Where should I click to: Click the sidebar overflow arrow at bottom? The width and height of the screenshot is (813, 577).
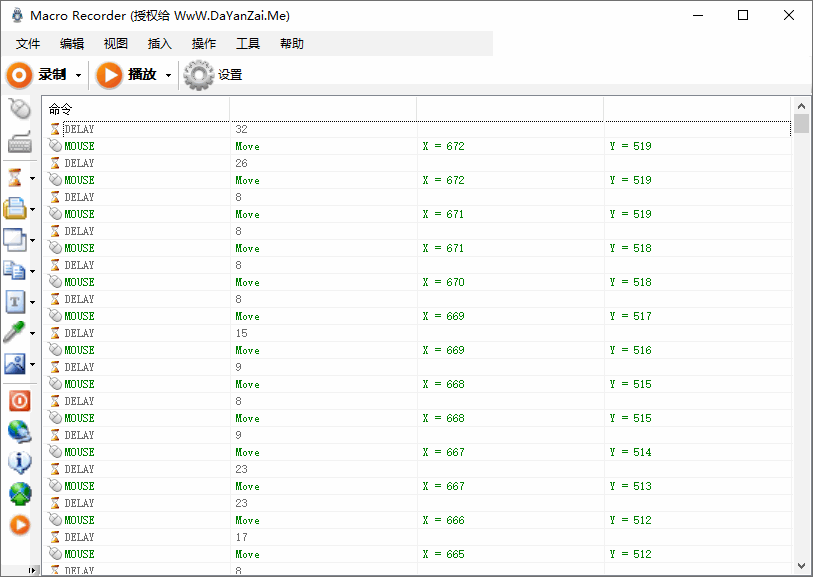point(32,571)
